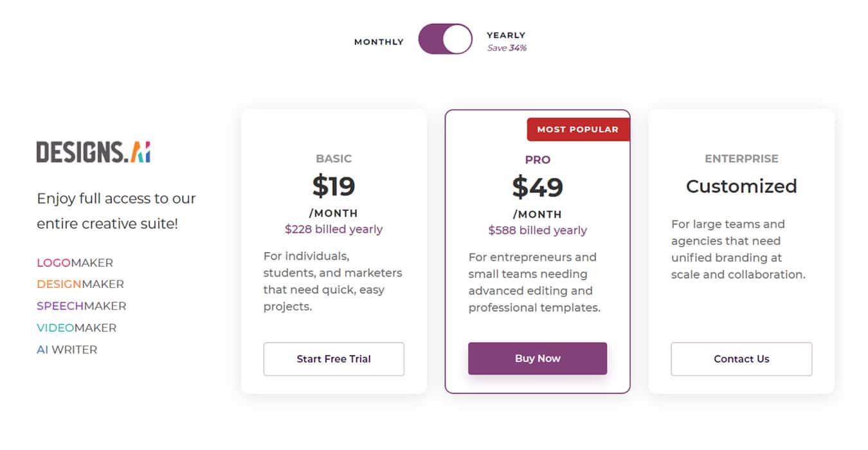
Task: Click the $228 billed yearly text
Action: tap(334, 230)
